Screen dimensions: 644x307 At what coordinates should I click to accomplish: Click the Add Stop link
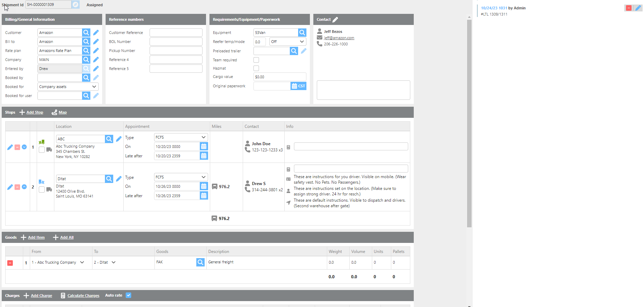coord(35,112)
